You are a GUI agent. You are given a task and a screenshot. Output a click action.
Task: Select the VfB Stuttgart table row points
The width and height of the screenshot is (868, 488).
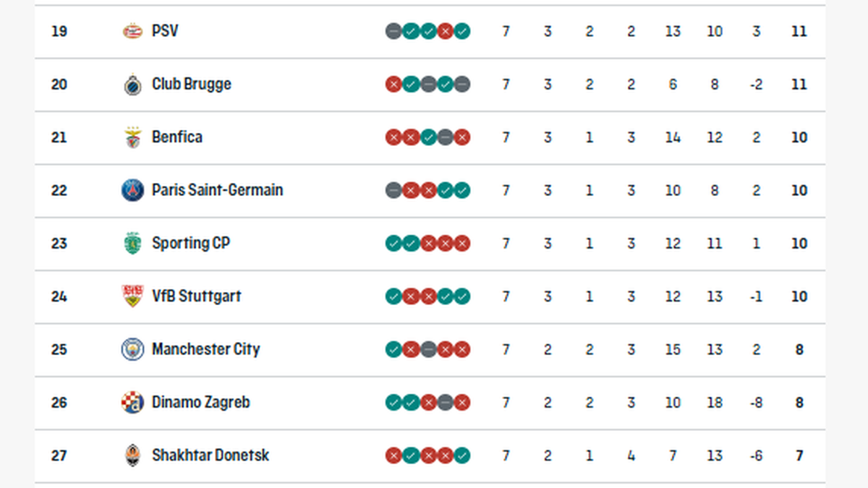pos(799,296)
